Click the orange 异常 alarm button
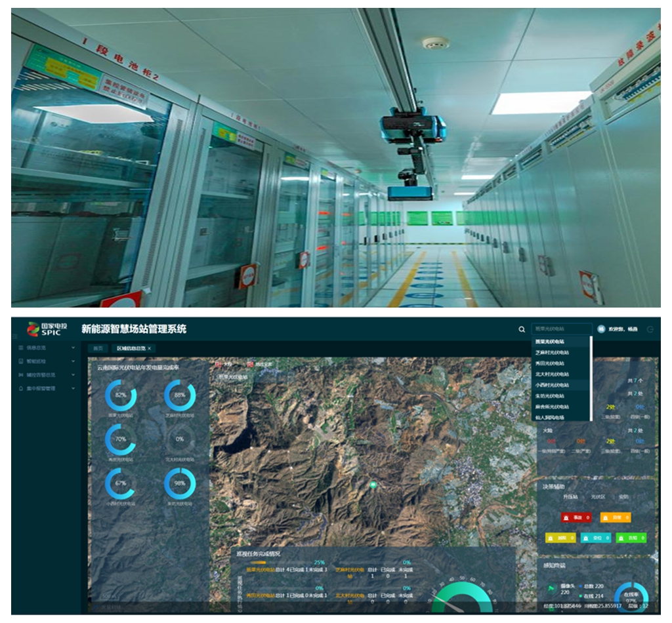The width and height of the screenshot is (672, 623). tap(615, 517)
